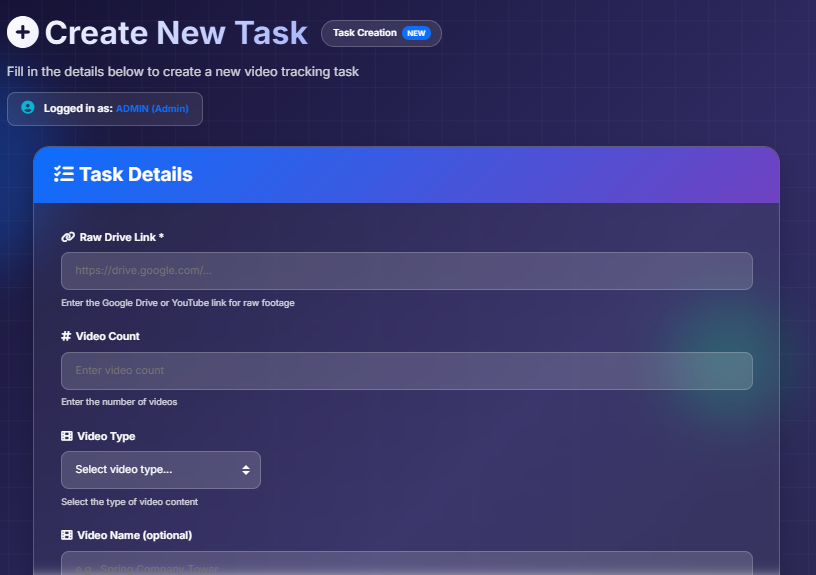Click the Google Drive or YouTube link hint text
The width and height of the screenshot is (816, 575).
[x=178, y=303]
